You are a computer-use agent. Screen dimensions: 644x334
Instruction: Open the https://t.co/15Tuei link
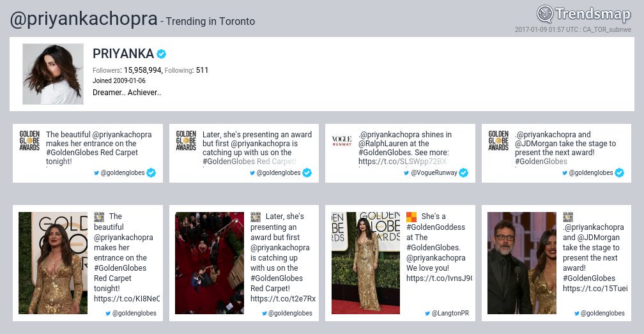(595, 289)
